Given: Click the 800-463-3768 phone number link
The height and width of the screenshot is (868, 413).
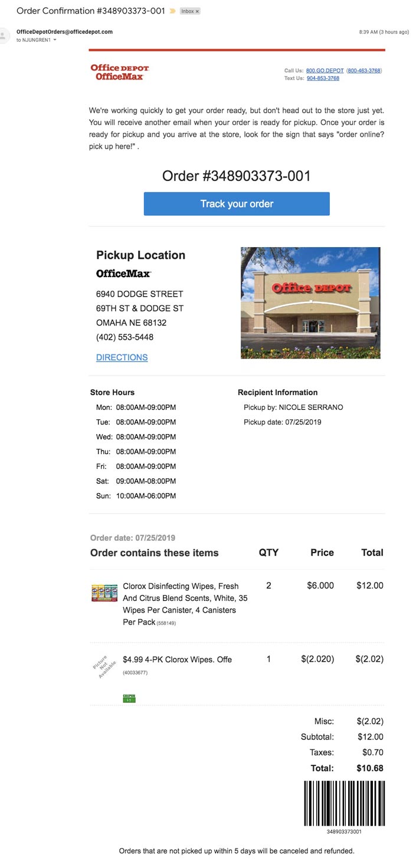Looking at the screenshot, I should point(363,71).
